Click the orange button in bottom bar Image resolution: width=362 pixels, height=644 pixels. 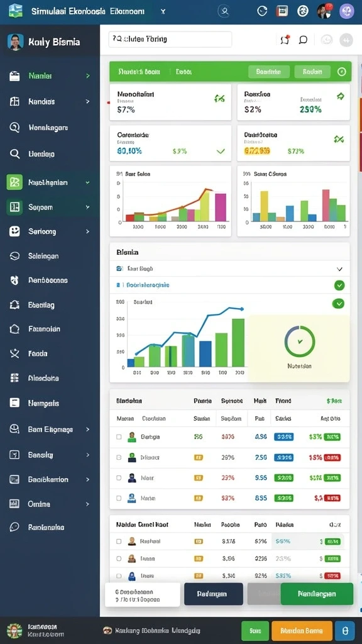coord(302,630)
